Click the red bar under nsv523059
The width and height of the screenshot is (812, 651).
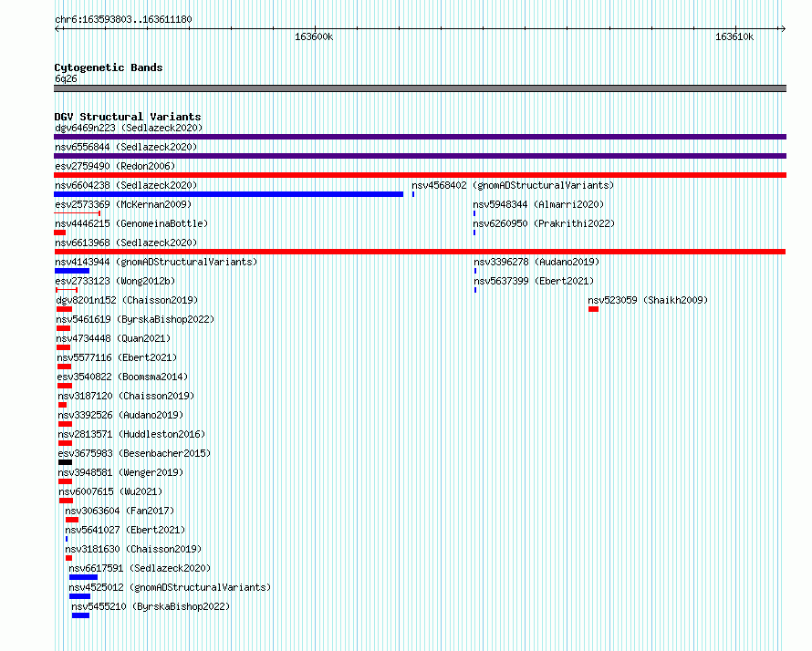593,309
